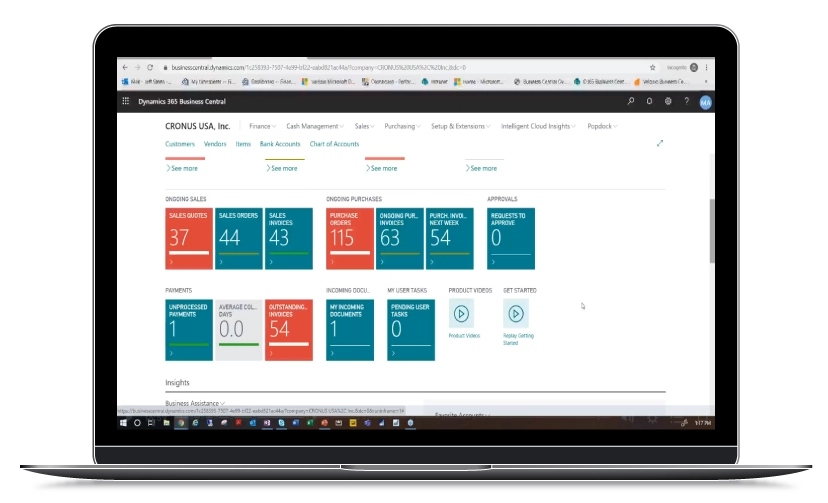Open File Explorer folder on taskbar

[x=166, y=423]
